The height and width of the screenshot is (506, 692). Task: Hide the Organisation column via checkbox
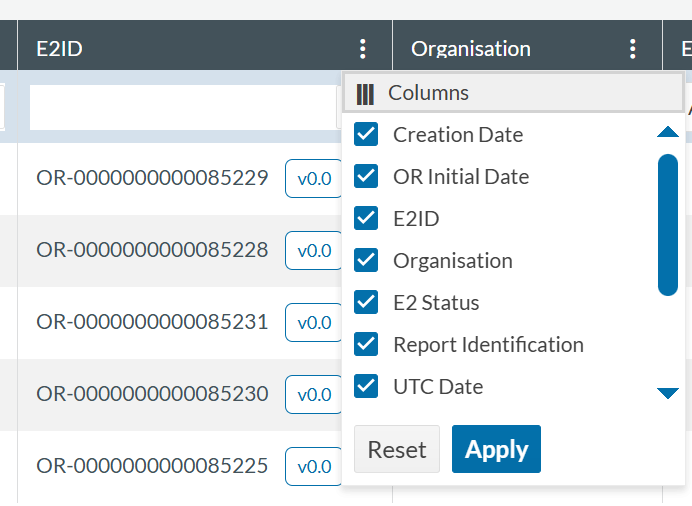pyautogui.click(x=367, y=260)
